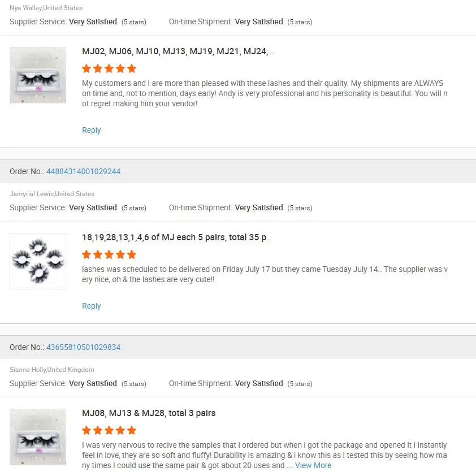Image resolution: width=476 pixels, height=476 pixels.
Task: Expand Sianna Holly's review with View More
Action: 313,465
